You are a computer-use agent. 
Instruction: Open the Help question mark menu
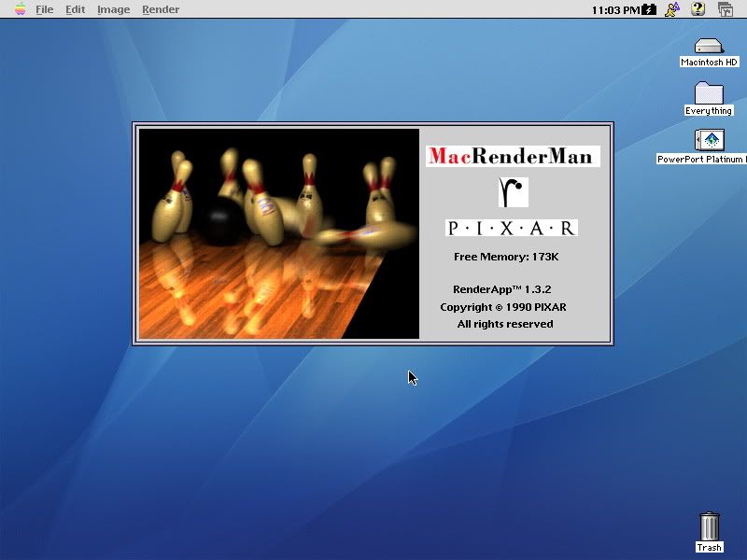698,9
